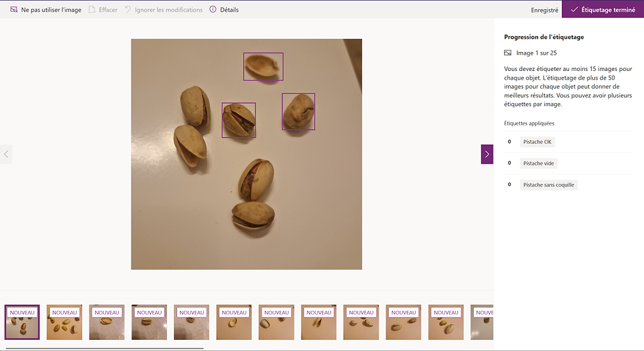
Task: Select bounding box around the empty shell half
Action: [264, 66]
